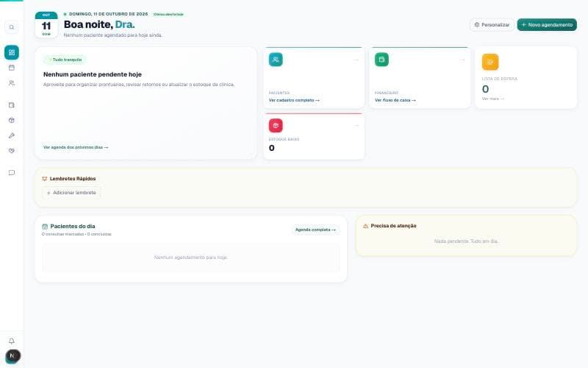Open the stock box icon in sidebar
This screenshot has width=588, height=368.
12,120
